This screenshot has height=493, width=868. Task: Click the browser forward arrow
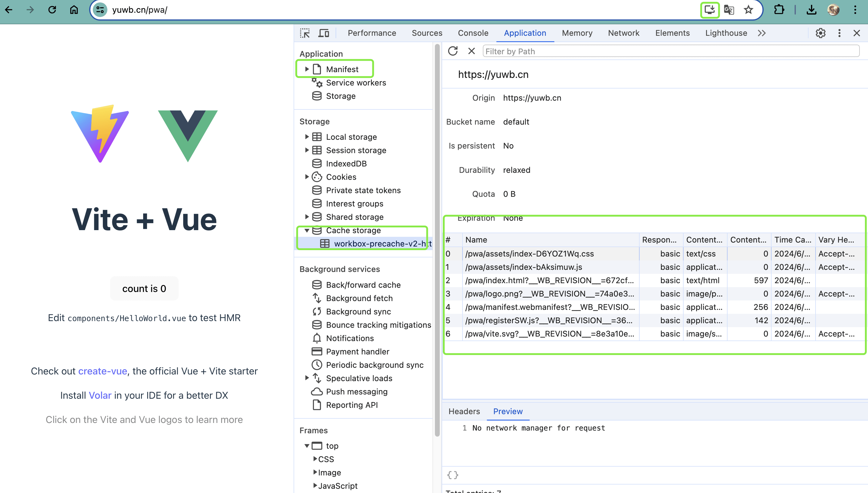tap(30, 10)
